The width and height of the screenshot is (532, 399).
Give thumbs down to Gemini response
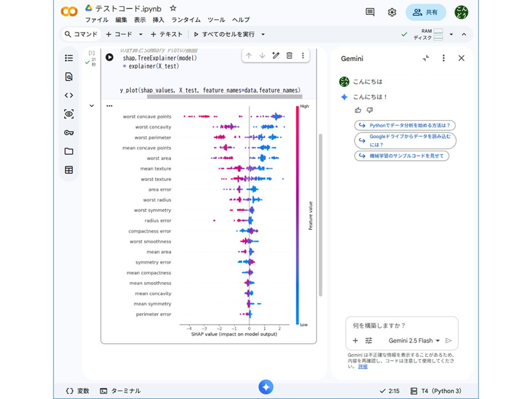(x=370, y=110)
